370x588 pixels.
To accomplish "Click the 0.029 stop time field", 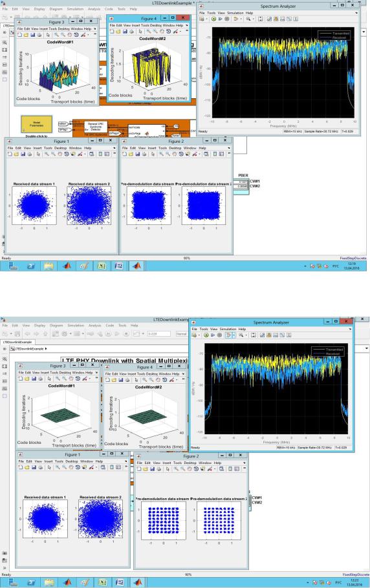I will click(x=158, y=333).
